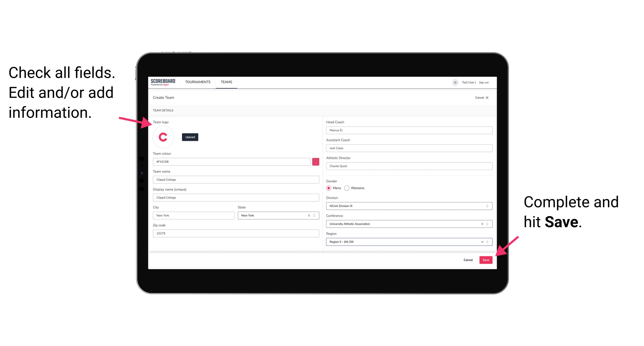Image resolution: width=644 pixels, height=346 pixels.
Task: Click the red color swatch for team colour
Action: (316, 161)
